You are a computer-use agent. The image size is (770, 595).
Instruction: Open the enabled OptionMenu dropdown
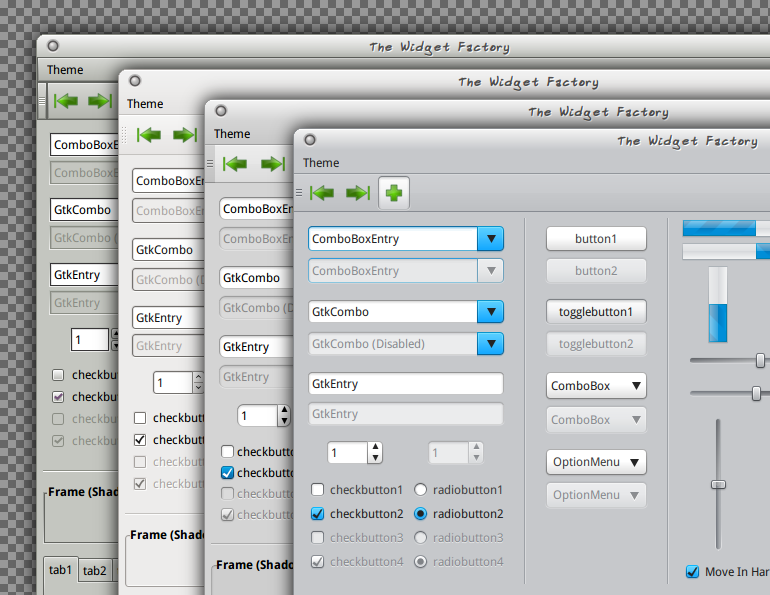tap(596, 462)
